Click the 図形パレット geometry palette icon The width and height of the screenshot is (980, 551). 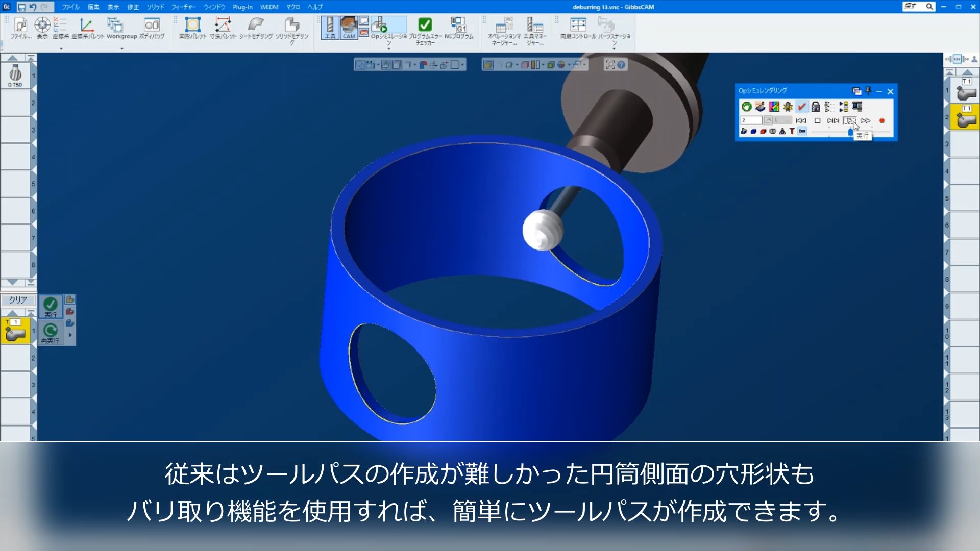[x=192, y=24]
